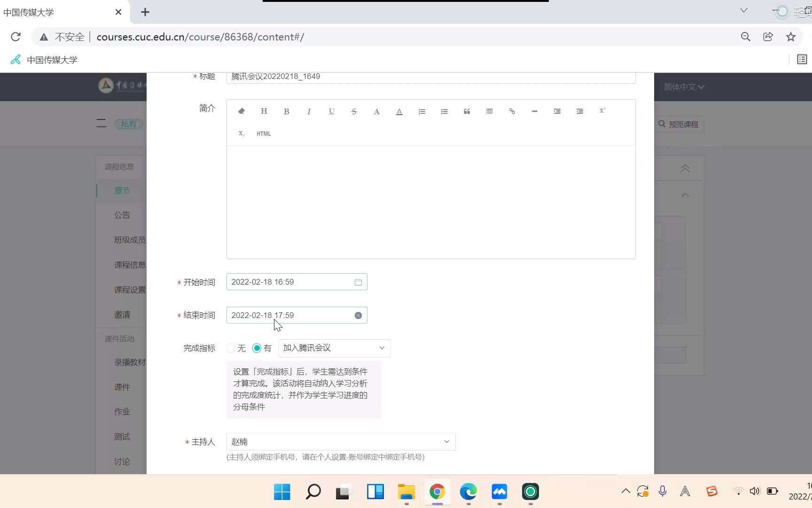
Task: Open calendar for 开始时间 field
Action: coord(358,282)
